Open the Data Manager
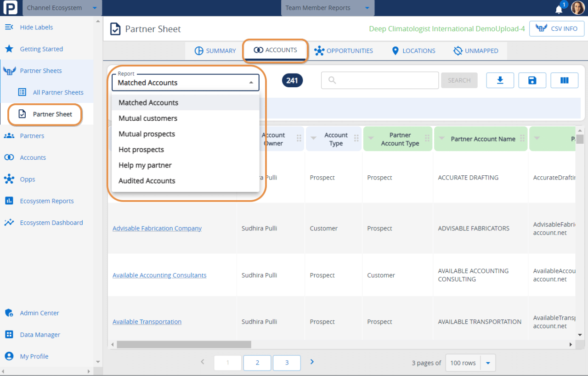The width and height of the screenshot is (588, 376). (x=40, y=334)
